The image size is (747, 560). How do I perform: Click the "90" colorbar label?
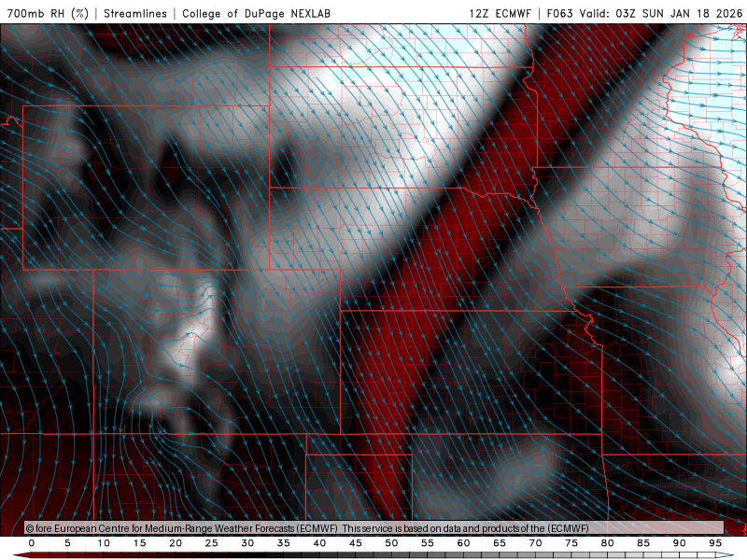click(x=679, y=543)
